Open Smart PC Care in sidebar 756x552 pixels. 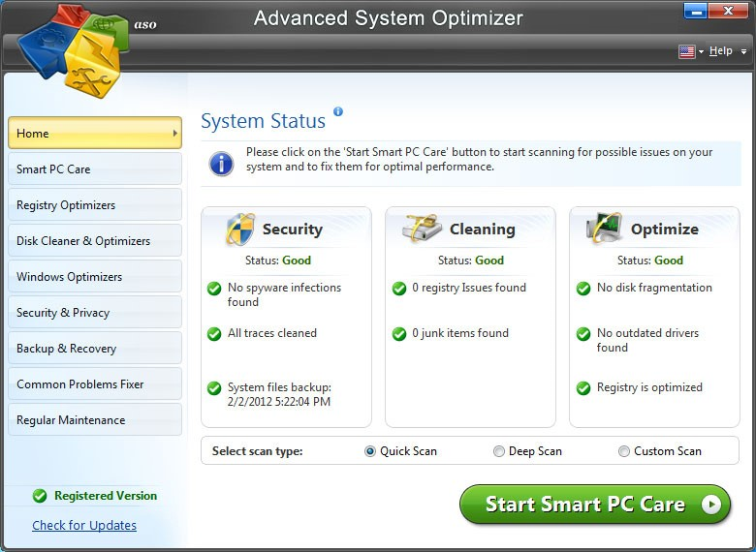(x=95, y=169)
